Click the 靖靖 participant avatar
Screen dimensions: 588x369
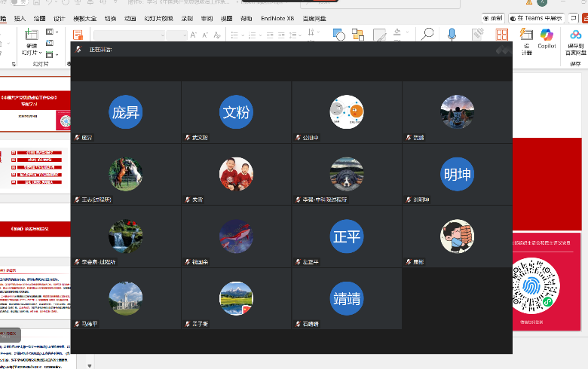(x=347, y=297)
